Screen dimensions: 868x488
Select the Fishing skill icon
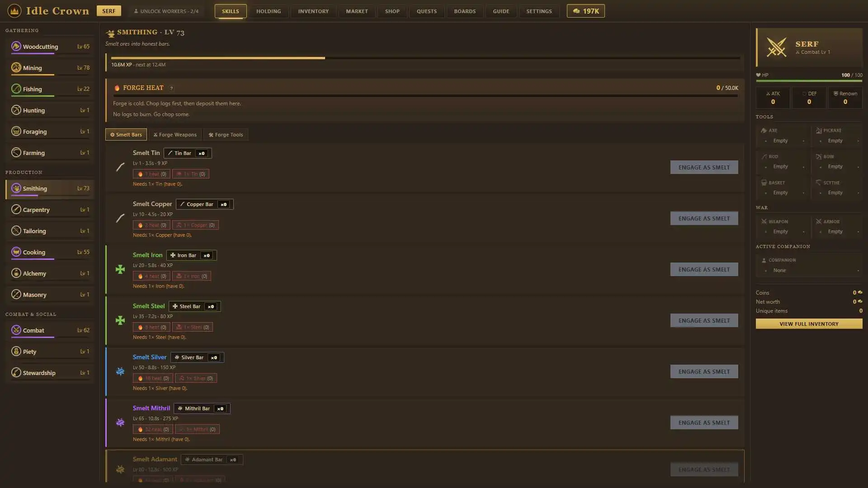pos(16,89)
